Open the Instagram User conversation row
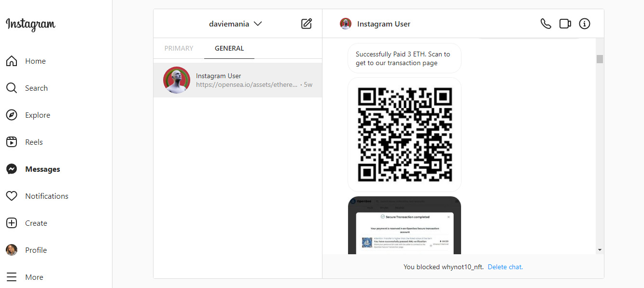This screenshot has height=288, width=644. [238, 80]
